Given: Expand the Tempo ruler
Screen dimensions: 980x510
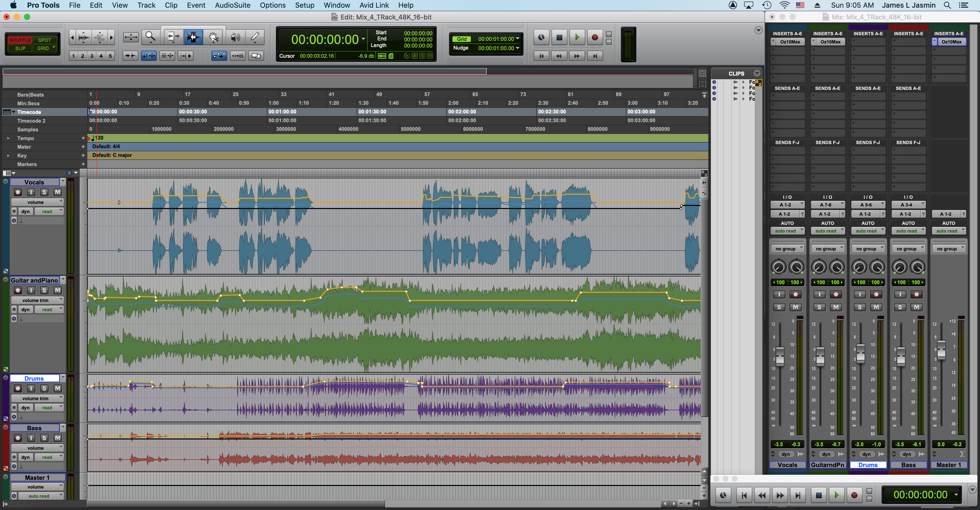Looking at the screenshot, I should click(8, 138).
